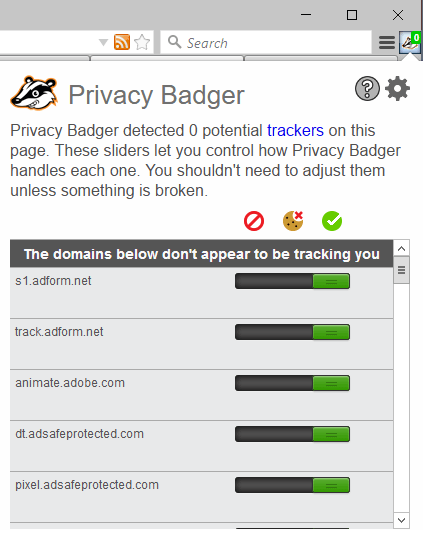Bookmark the page with the star icon

tap(142, 42)
